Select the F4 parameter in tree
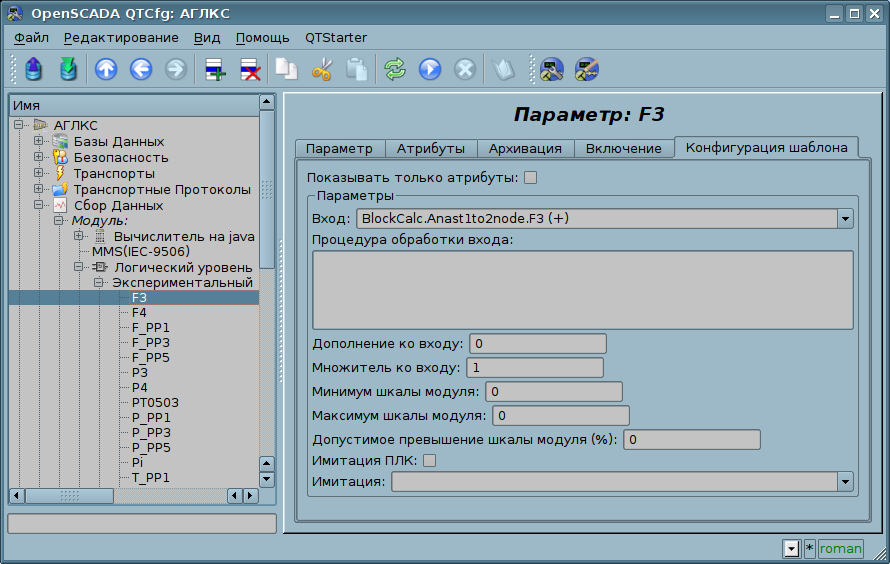Image resolution: width=890 pixels, height=564 pixels. tap(139, 313)
